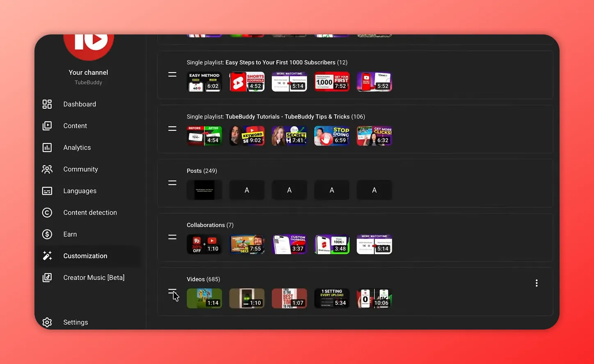Image resolution: width=594 pixels, height=364 pixels.
Task: Open the Get Your First 1,000 7:52 thumbnail
Action: [332, 82]
